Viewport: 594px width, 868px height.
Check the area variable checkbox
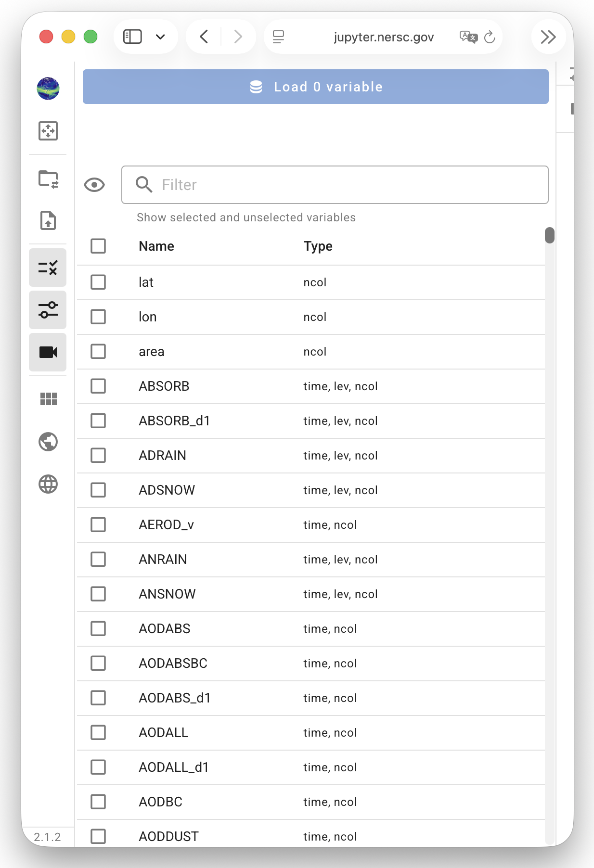click(x=98, y=351)
